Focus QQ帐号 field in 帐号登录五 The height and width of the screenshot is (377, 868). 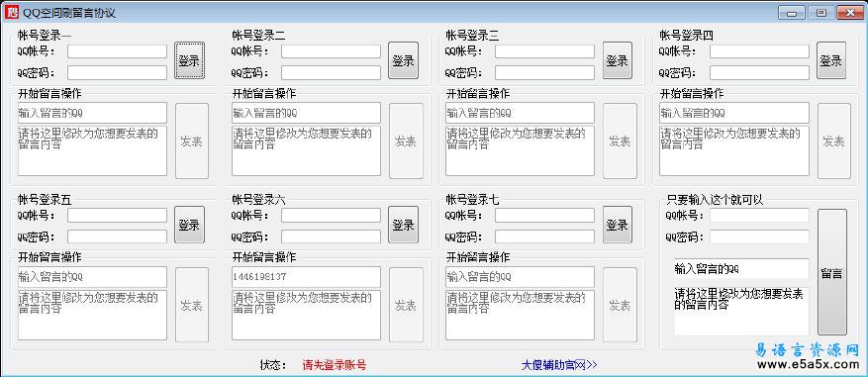[x=118, y=216]
